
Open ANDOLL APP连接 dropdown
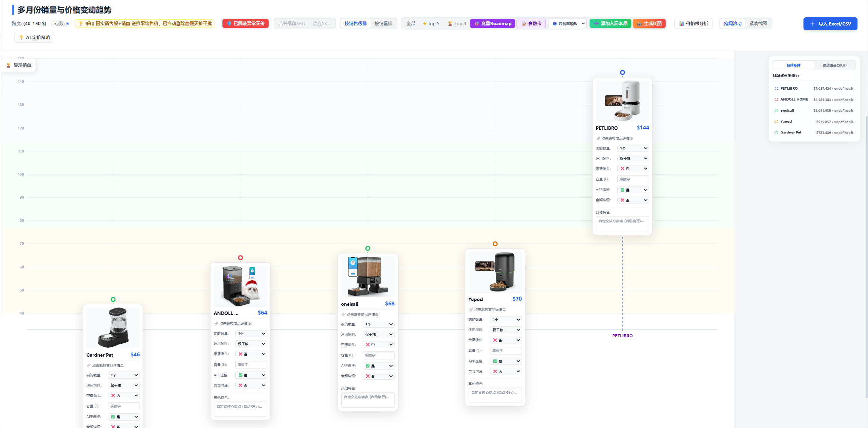(251, 375)
